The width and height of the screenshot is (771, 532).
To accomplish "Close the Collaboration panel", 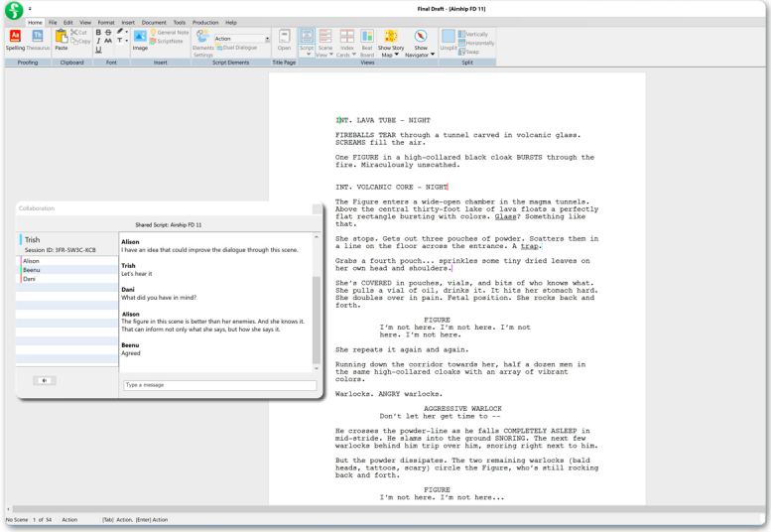I will (318, 209).
